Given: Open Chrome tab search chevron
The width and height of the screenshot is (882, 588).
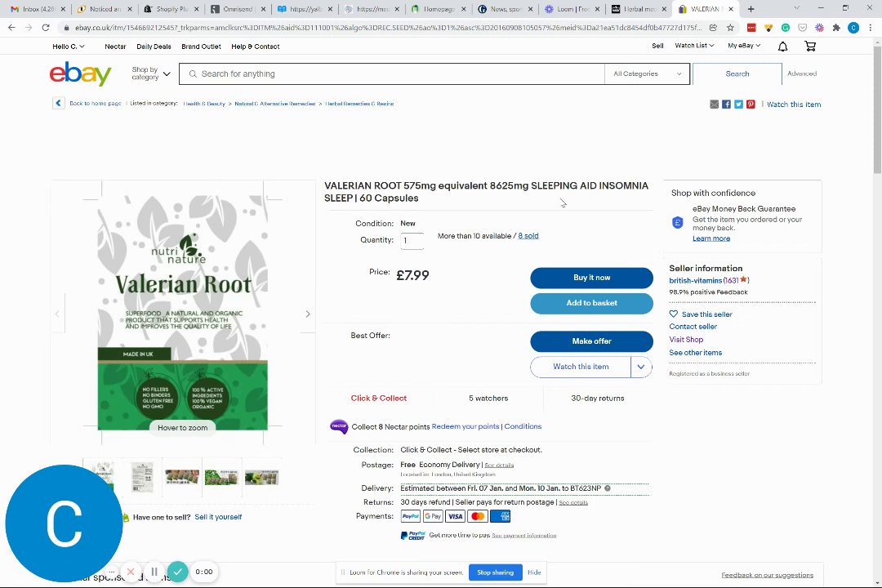Looking at the screenshot, I should point(796,8).
